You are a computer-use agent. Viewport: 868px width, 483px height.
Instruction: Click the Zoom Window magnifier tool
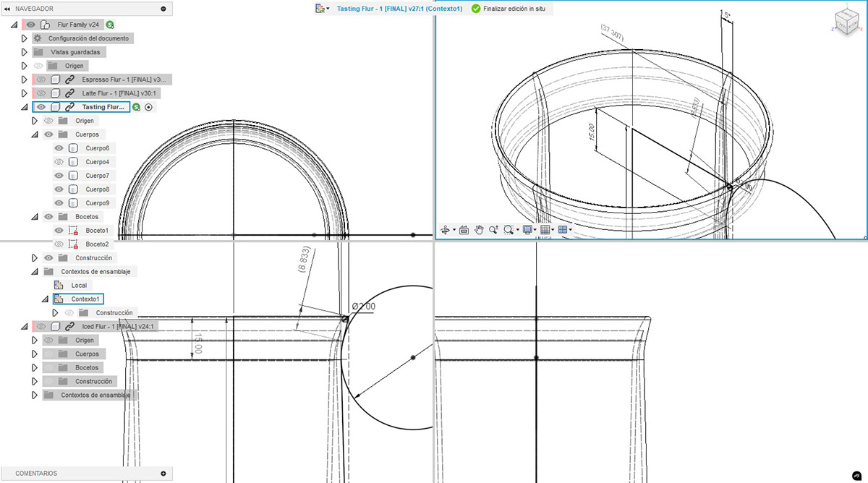tap(509, 230)
